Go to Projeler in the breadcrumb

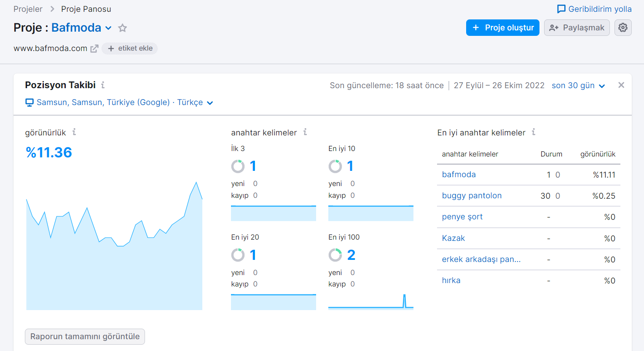click(28, 9)
